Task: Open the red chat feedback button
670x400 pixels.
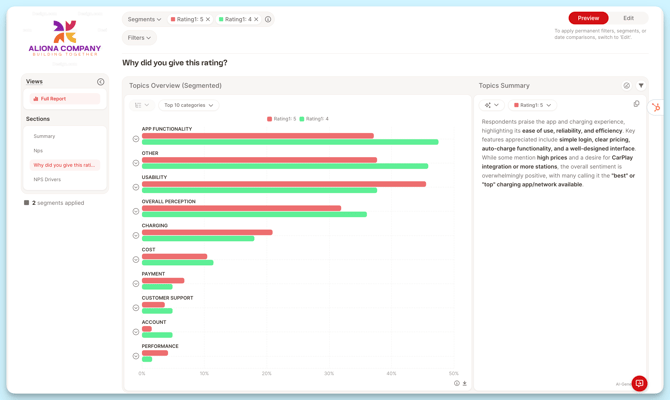Action: click(x=639, y=383)
